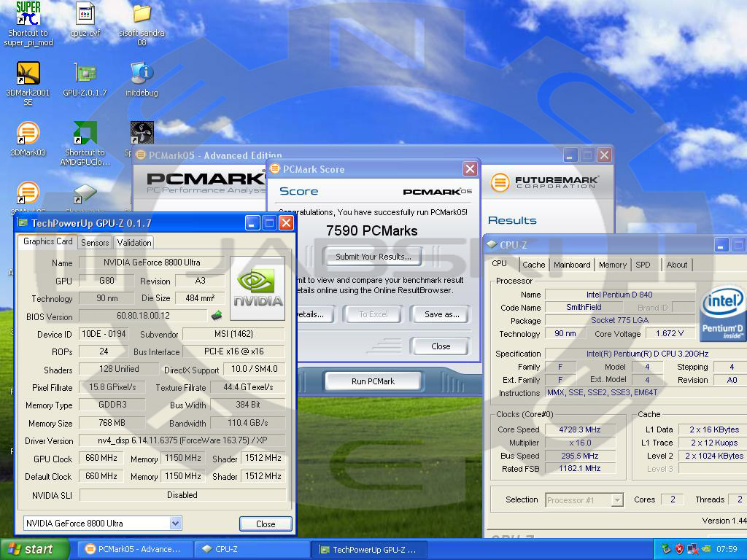Select the CPU tab in CPU-Z
The image size is (747, 560).
499,263
